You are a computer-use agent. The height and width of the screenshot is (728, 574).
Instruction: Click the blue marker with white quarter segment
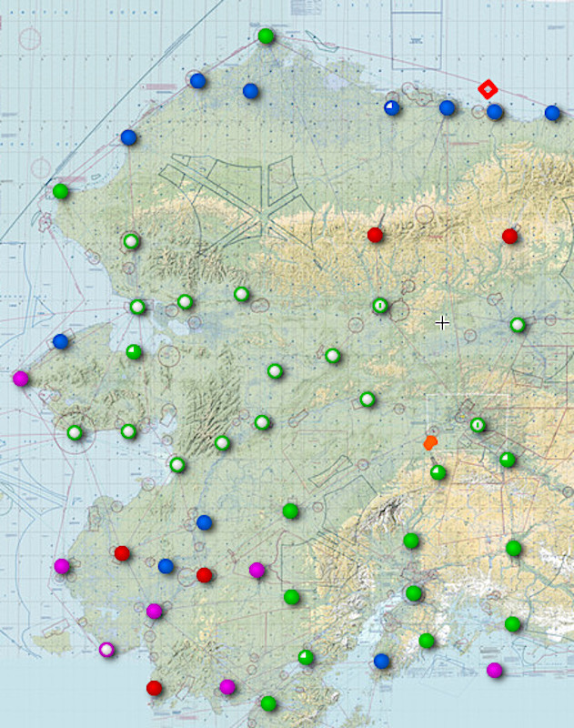[391, 108]
